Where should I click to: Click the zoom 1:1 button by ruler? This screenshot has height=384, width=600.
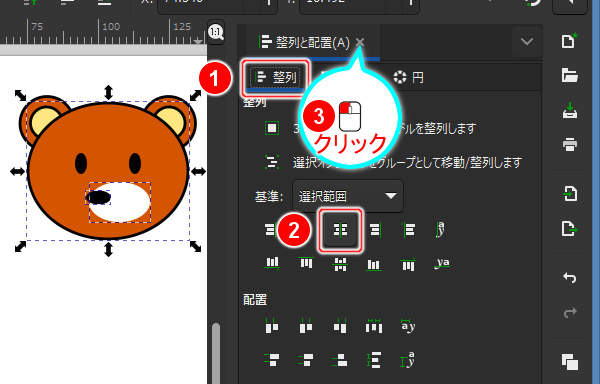click(216, 32)
